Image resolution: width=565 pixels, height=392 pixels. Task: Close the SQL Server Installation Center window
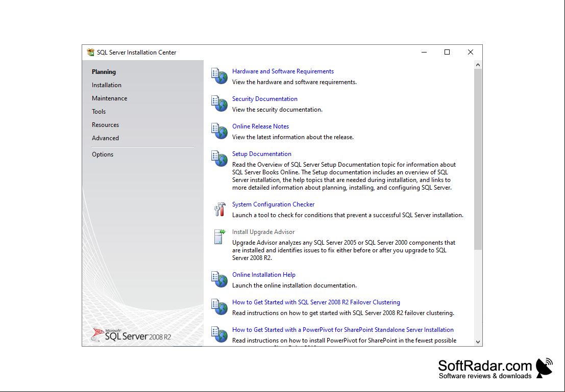pyautogui.click(x=470, y=52)
